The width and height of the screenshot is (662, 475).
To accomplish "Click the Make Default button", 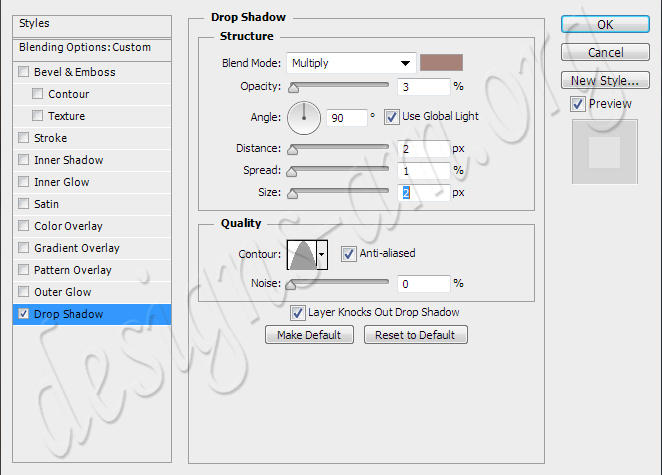I will point(309,335).
